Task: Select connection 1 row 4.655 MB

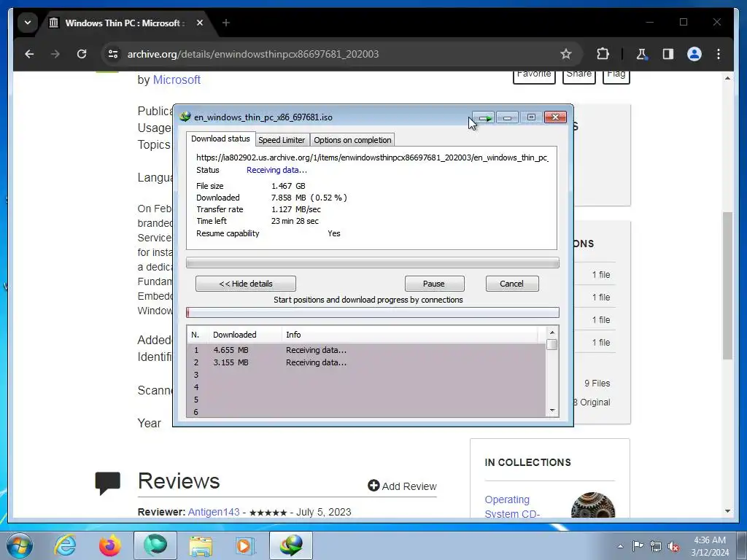Action: tap(366, 350)
